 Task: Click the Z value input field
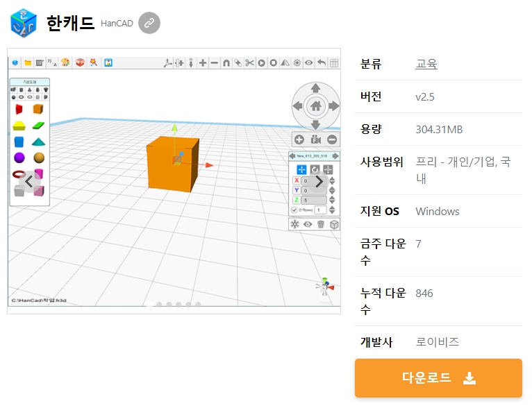(x=314, y=201)
